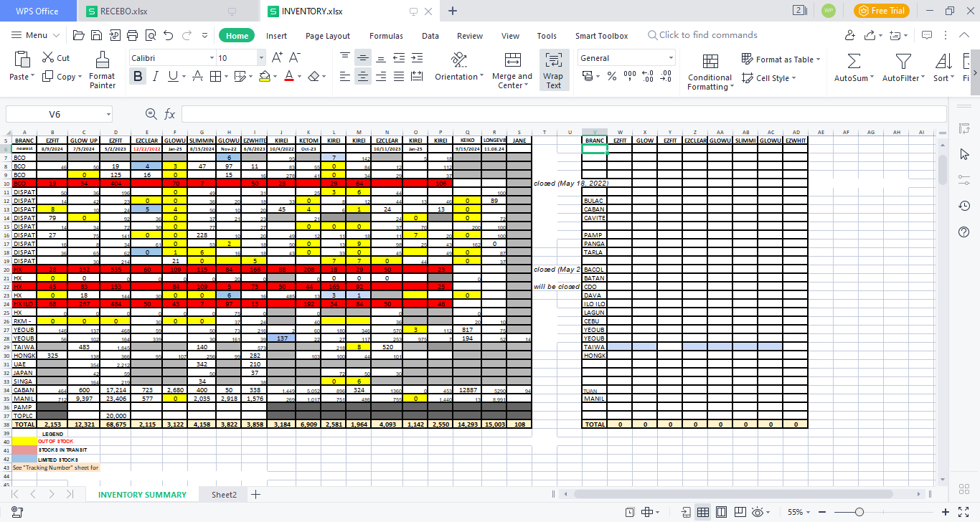Open the font name dropdown showing Calibri
The width and height of the screenshot is (980, 522).
click(x=212, y=58)
